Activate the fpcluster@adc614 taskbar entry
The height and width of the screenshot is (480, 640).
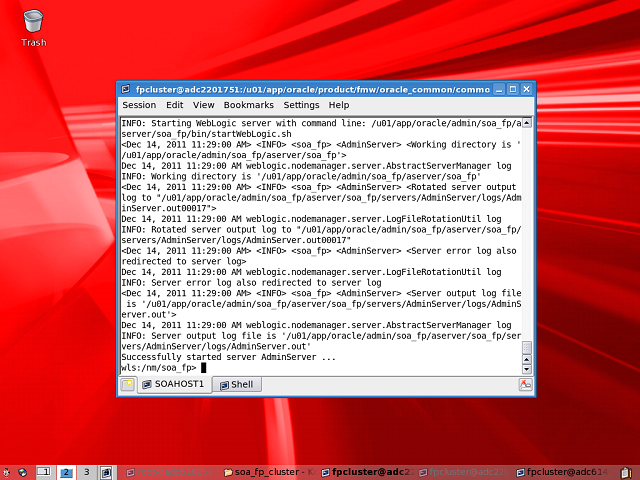tap(562, 473)
